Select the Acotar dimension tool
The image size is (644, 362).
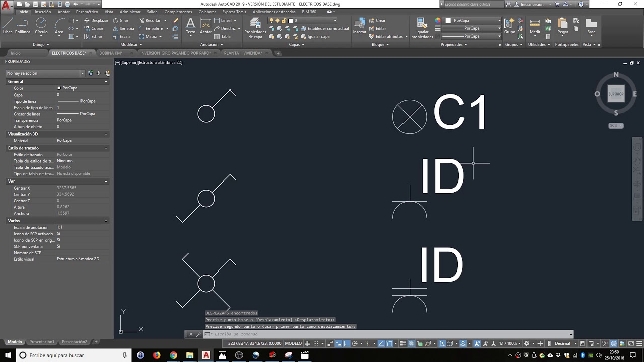coord(206,26)
